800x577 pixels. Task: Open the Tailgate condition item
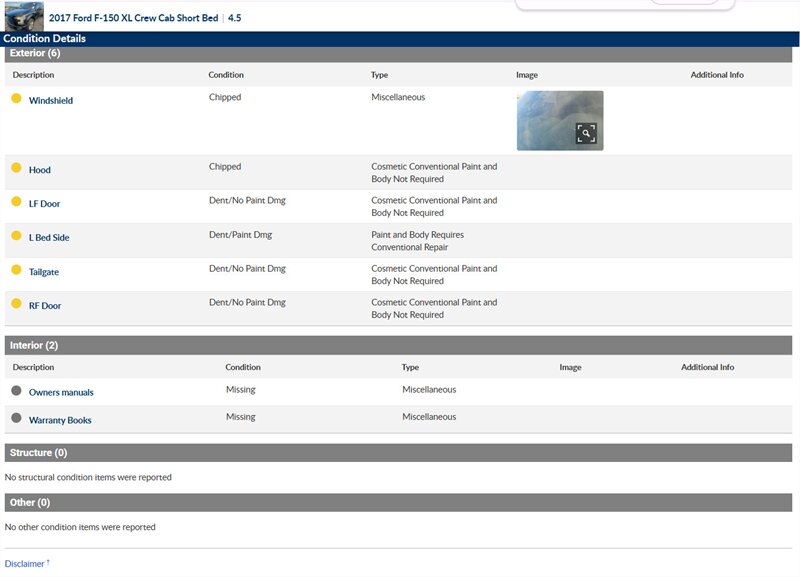(x=44, y=272)
